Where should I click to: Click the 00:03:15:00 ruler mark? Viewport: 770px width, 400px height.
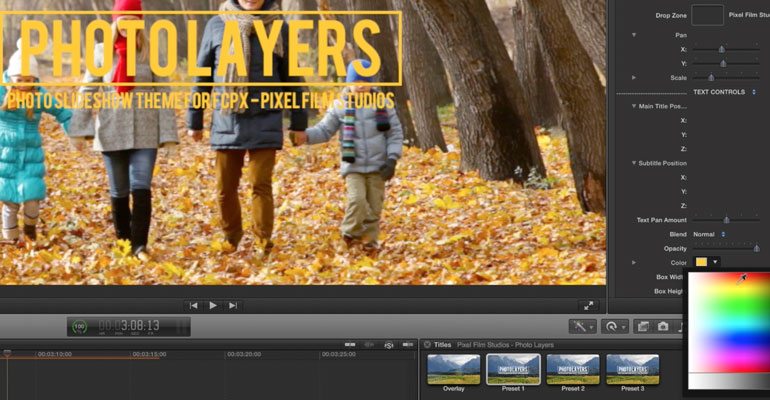click(149, 354)
